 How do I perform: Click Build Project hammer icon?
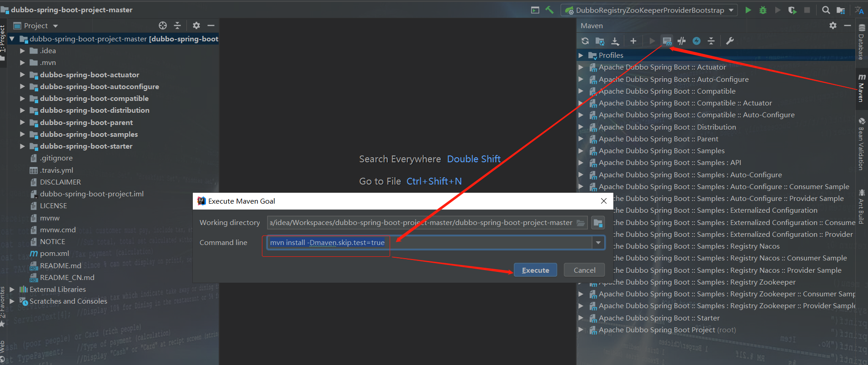coord(549,10)
